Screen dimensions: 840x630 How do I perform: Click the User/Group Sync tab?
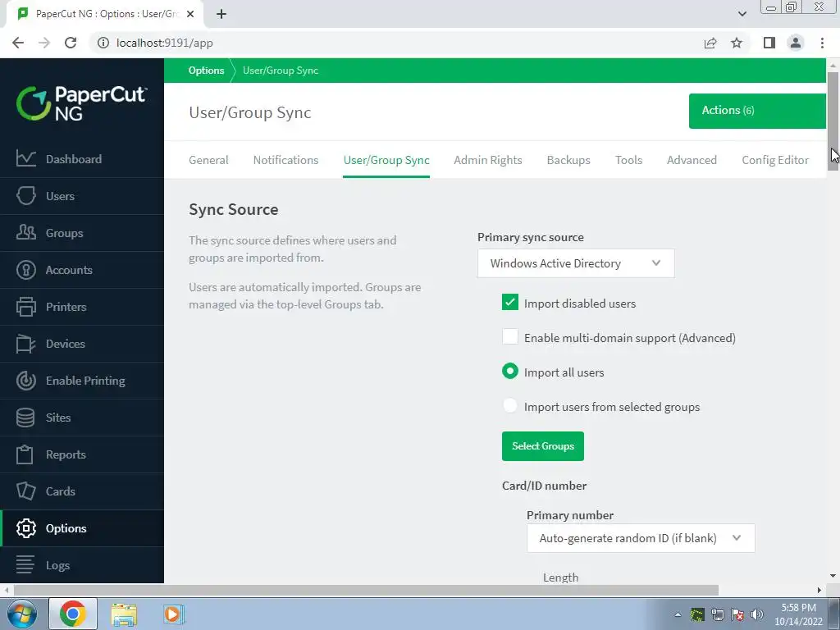tap(386, 160)
